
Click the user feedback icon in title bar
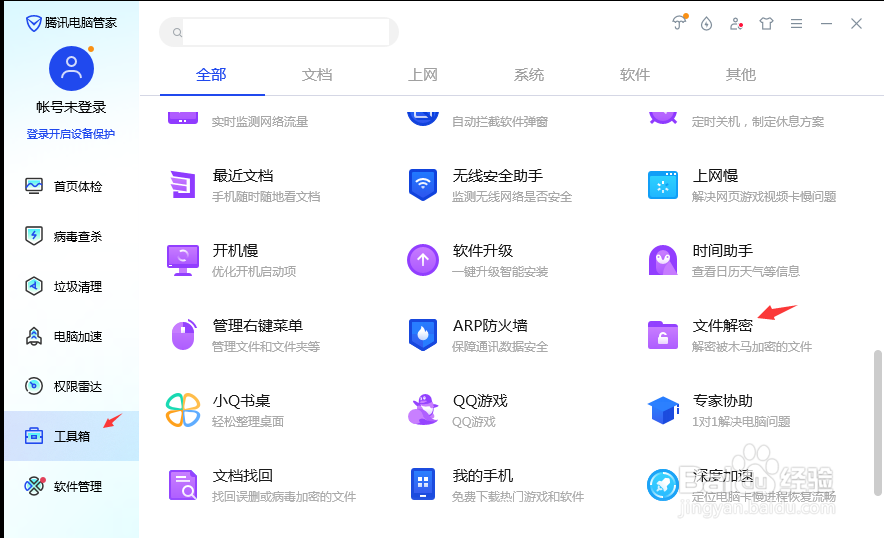tap(736, 24)
